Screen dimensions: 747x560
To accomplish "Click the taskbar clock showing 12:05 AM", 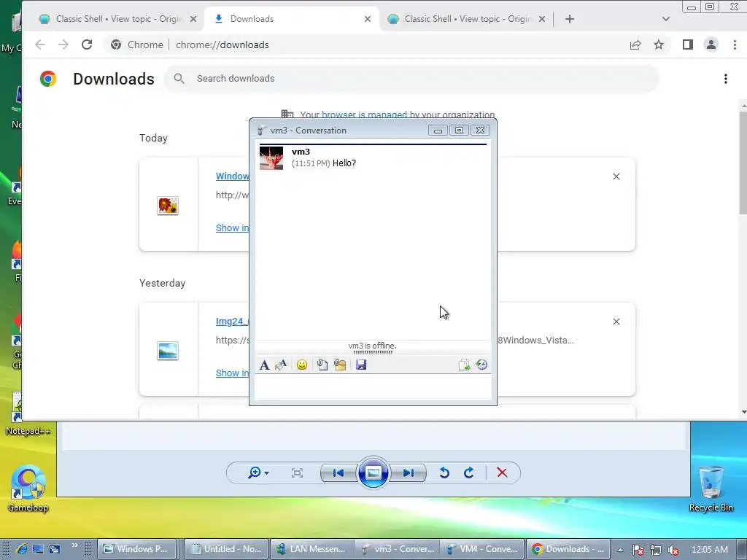I will 709,550.
